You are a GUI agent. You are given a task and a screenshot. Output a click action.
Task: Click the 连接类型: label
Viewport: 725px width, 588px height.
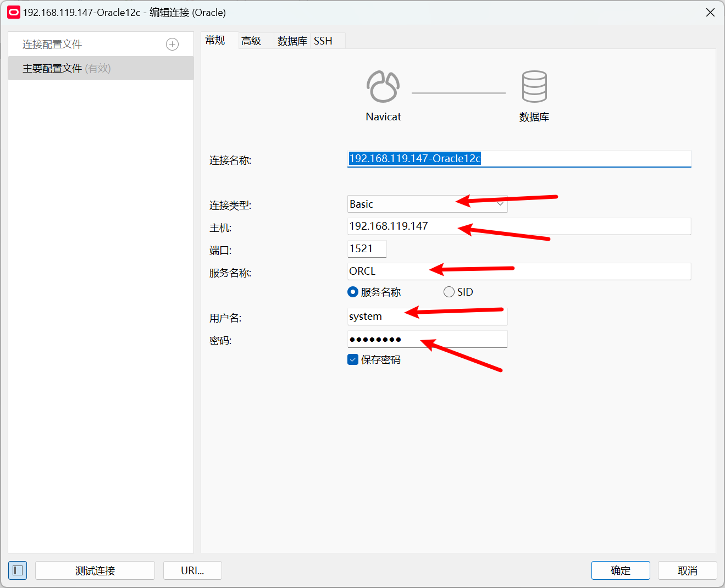230,206
